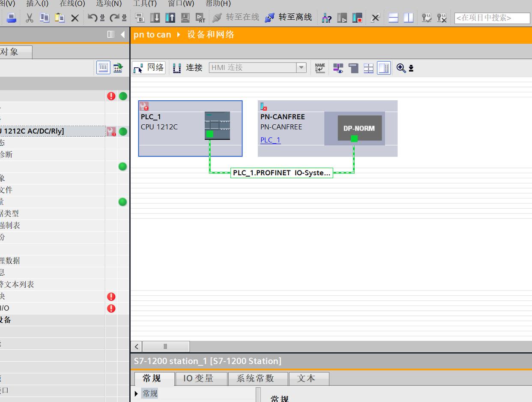Screen dimensions: 532x402
Task: Open the 窗口(W) menu
Action: (x=181, y=3)
